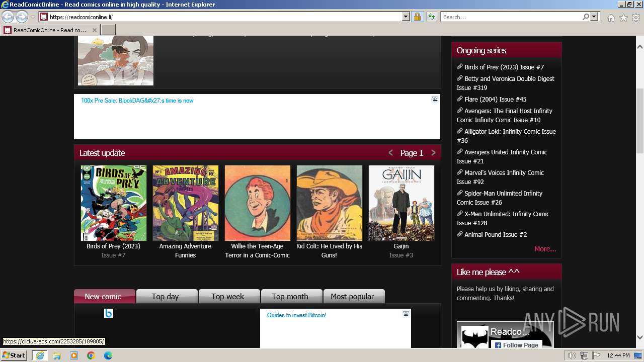Switch to the Top week tab
The width and height of the screenshot is (644, 362).
point(229,296)
